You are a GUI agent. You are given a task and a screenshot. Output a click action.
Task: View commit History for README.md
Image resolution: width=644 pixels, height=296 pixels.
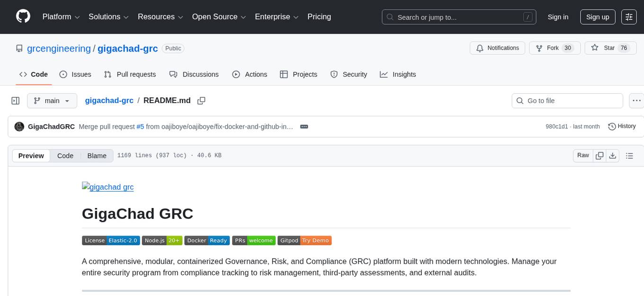(622, 126)
